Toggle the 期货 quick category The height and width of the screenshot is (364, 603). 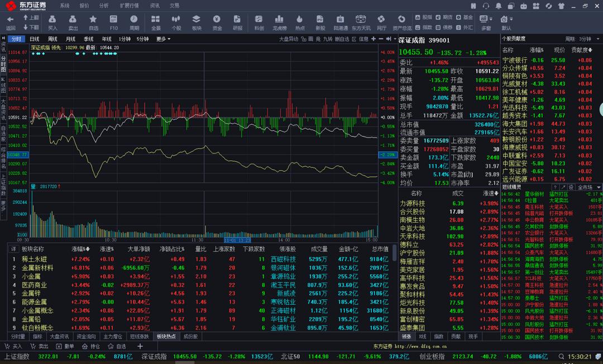444,17
